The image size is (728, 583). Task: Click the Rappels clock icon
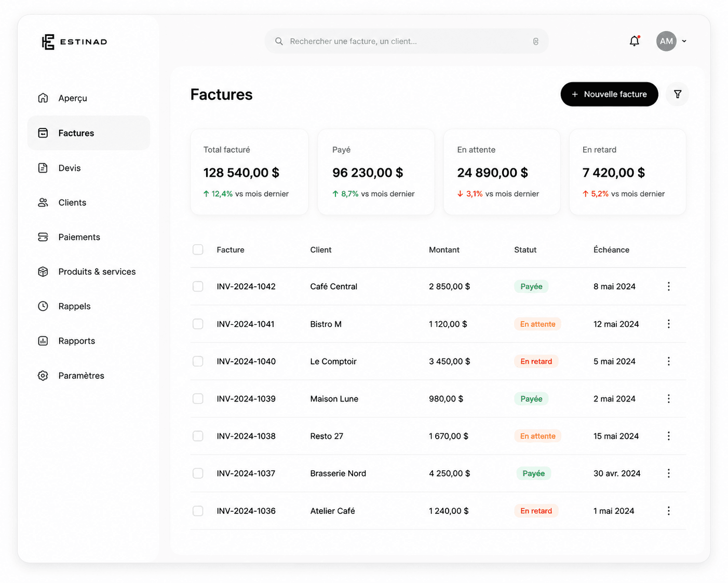click(x=43, y=306)
